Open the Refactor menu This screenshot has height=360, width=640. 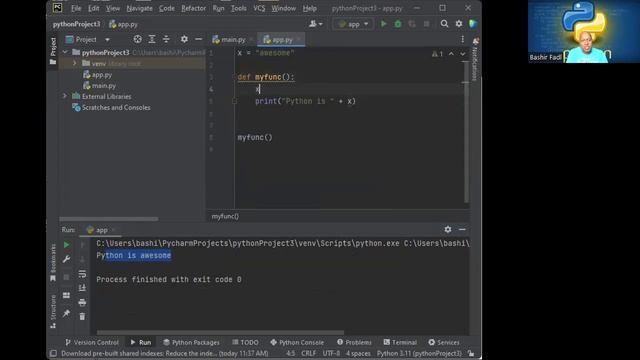pyautogui.click(x=193, y=8)
